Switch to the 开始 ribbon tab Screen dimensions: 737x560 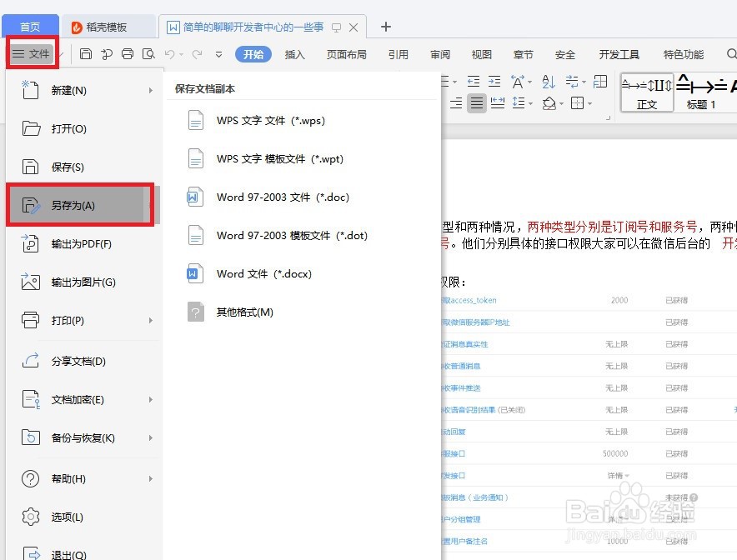[x=253, y=54]
